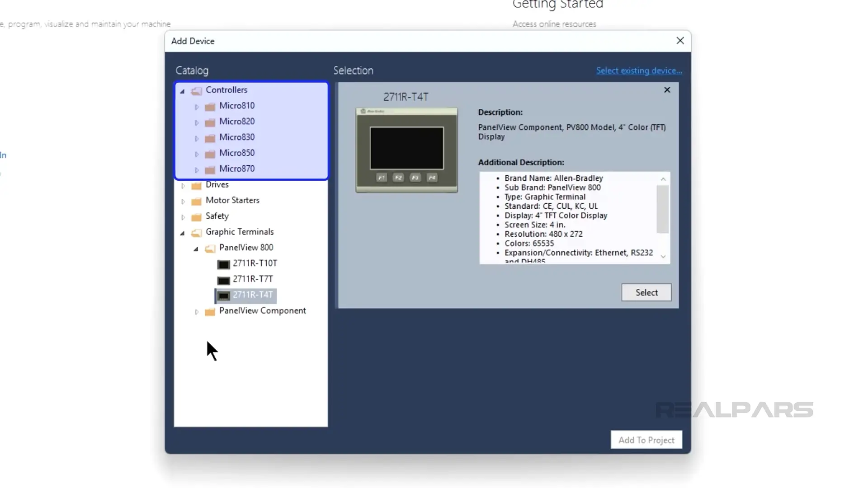Expand the Micro850 folder arrow
868x488 pixels.
point(197,155)
